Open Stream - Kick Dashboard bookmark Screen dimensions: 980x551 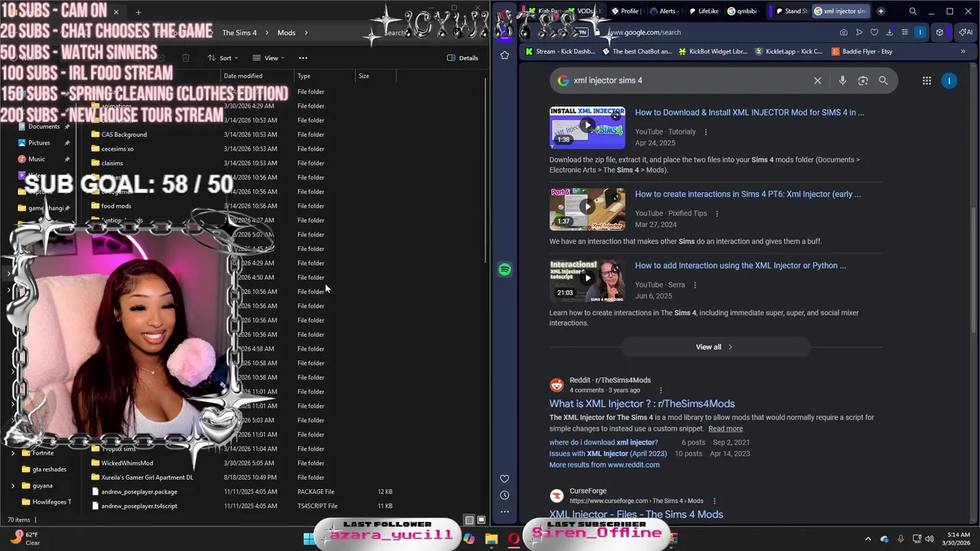pos(560,51)
